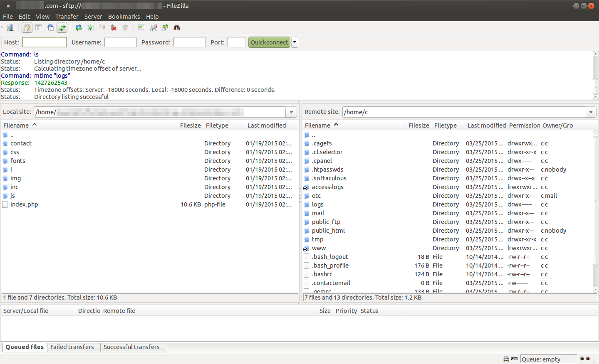Image resolution: width=599 pixels, height=364 pixels.
Task: Select the local contact folder
Action: [x=21, y=143]
